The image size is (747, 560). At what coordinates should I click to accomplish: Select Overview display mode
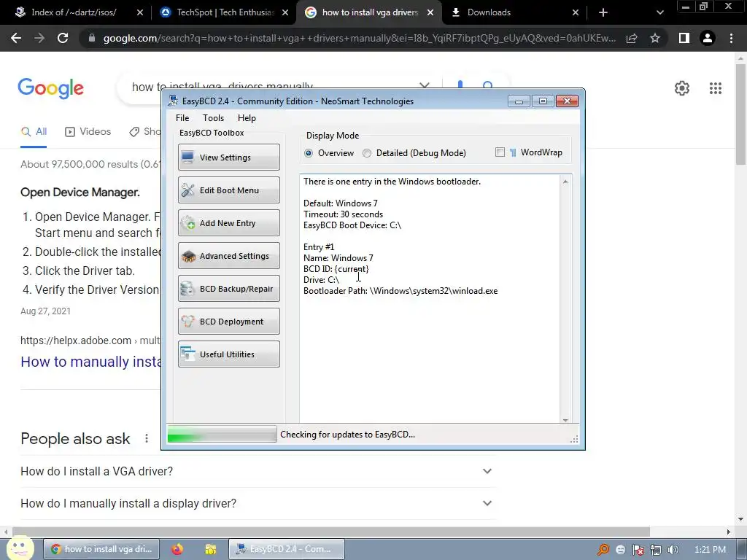pos(309,153)
